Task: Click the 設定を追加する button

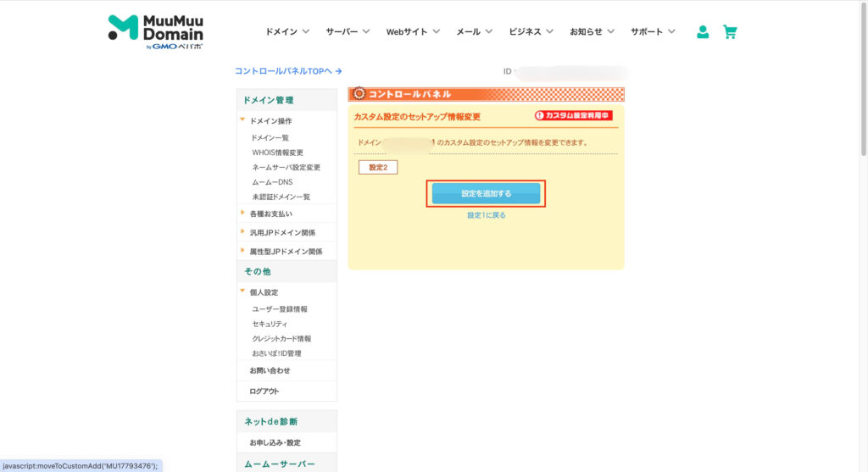Action: 486,194
